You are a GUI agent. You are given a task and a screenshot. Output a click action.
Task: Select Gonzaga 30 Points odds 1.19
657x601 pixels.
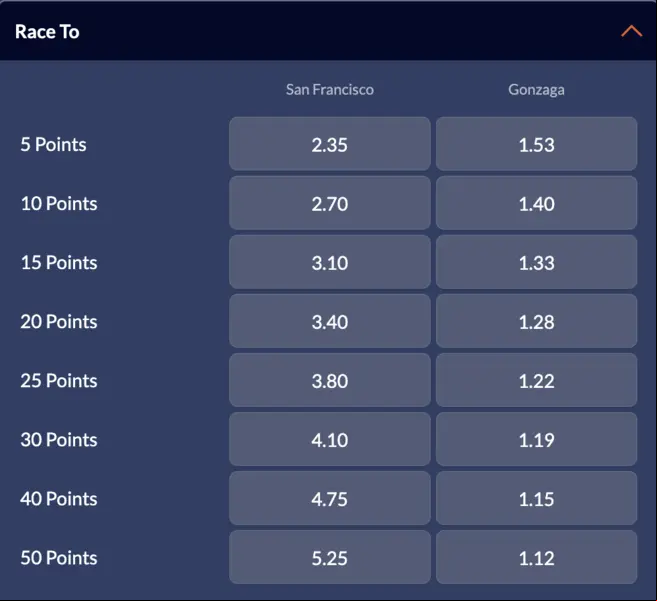pos(536,439)
